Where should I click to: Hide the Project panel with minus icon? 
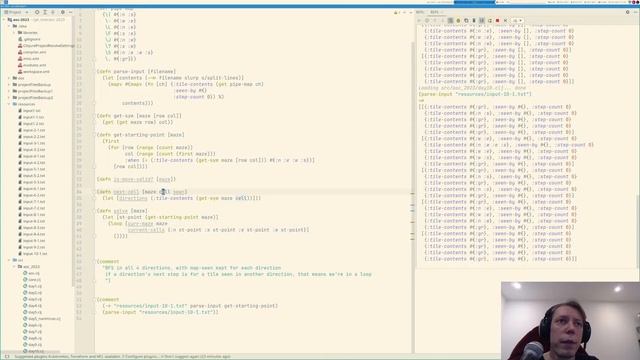[x=70, y=12]
